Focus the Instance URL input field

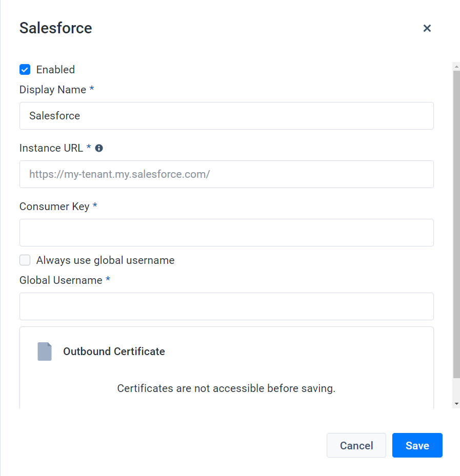[226, 174]
